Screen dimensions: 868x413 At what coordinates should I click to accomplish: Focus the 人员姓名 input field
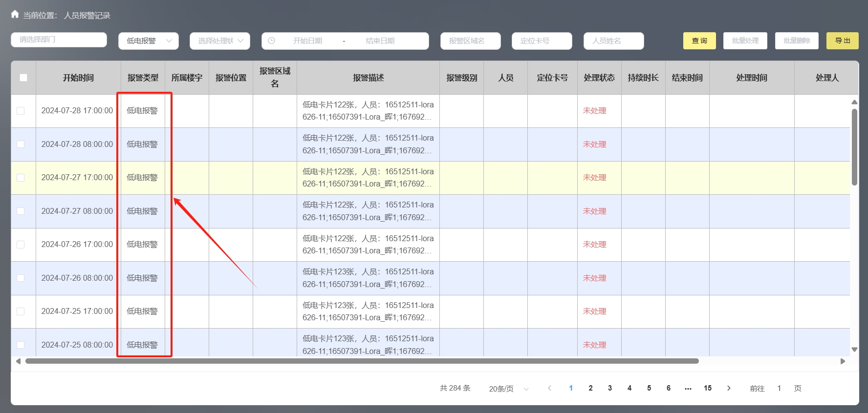[x=613, y=41]
